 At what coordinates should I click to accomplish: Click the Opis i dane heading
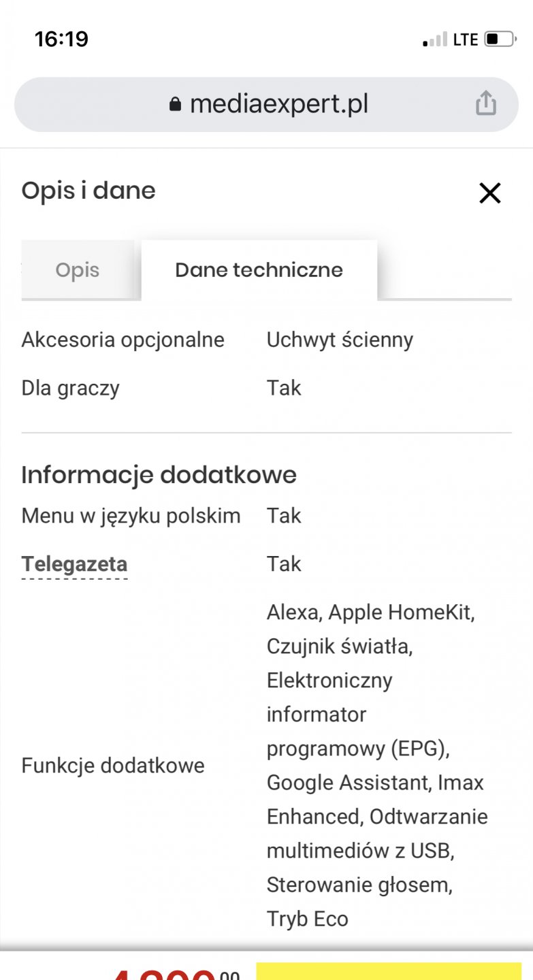click(88, 191)
